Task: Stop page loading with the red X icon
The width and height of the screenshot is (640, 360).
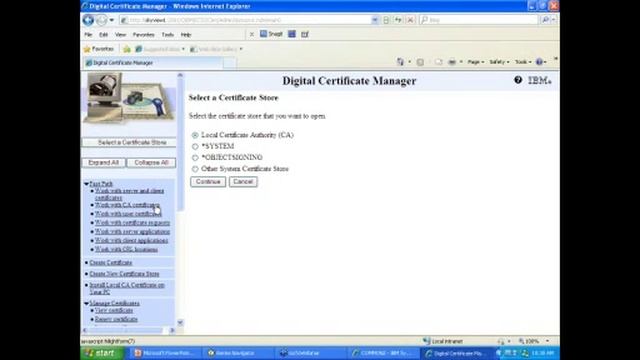Action: point(411,20)
